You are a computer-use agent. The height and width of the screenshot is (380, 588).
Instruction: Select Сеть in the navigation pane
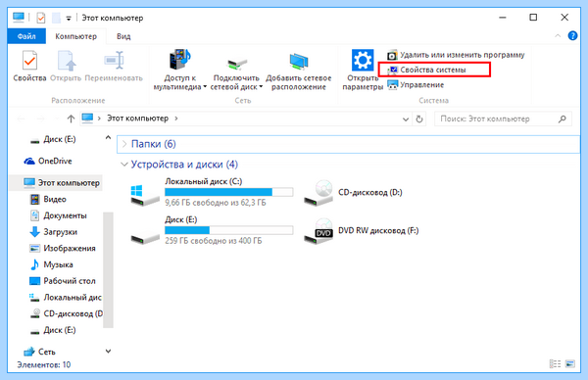click(39, 352)
